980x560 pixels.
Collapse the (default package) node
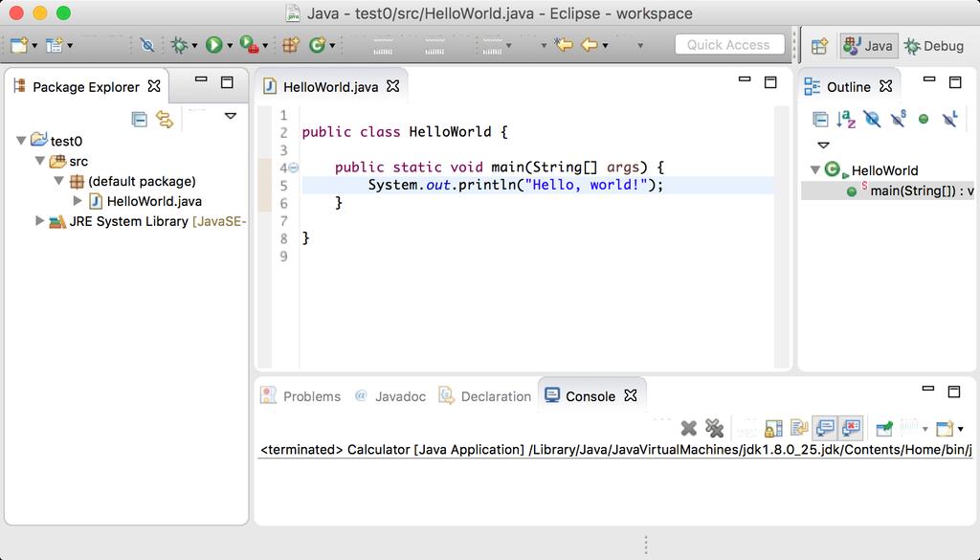point(59,181)
